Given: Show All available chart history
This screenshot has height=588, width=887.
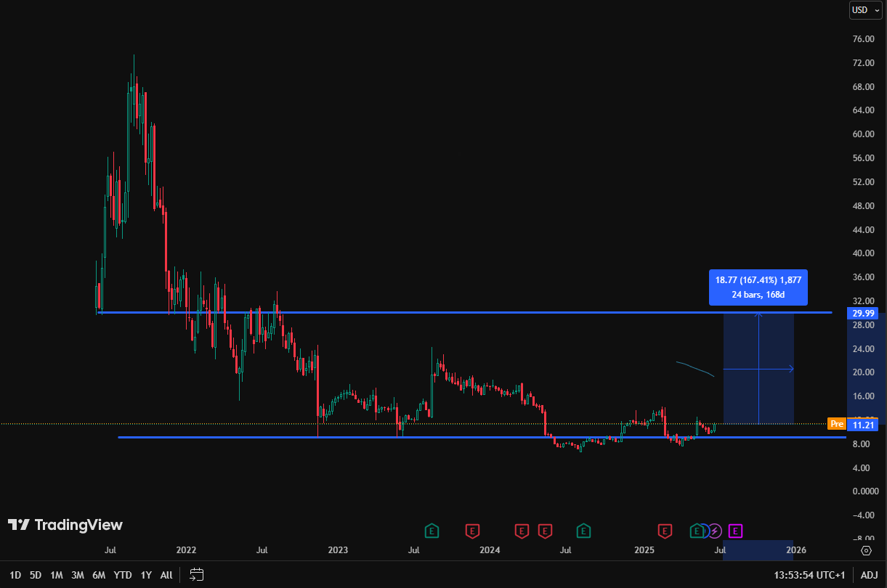Looking at the screenshot, I should tap(166, 575).
